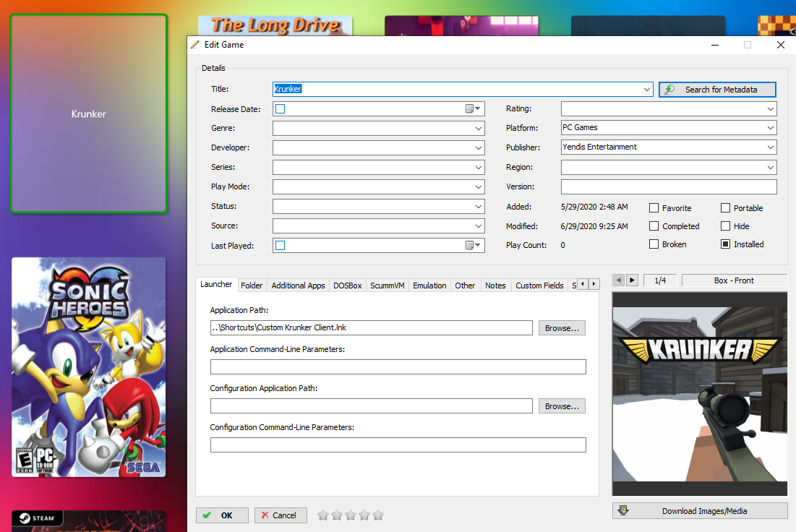Viewport: 796px width, 532px height.
Task: Select the Other tab
Action: tap(465, 286)
